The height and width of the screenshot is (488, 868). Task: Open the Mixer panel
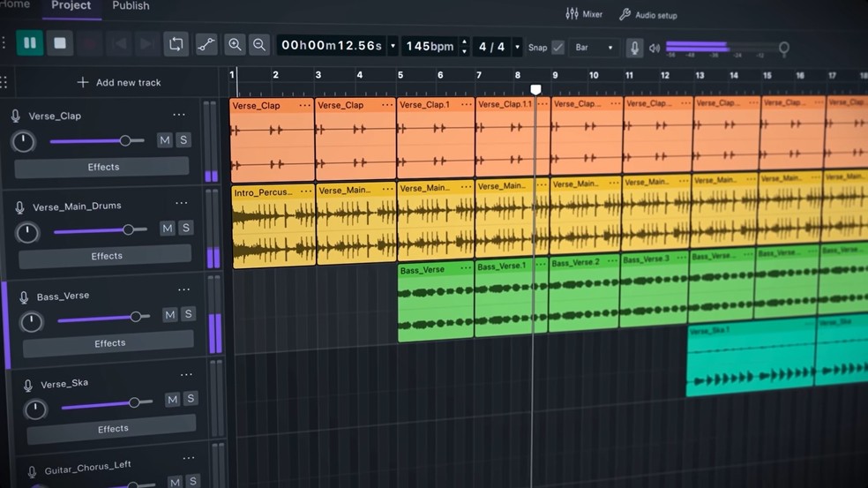pos(584,14)
